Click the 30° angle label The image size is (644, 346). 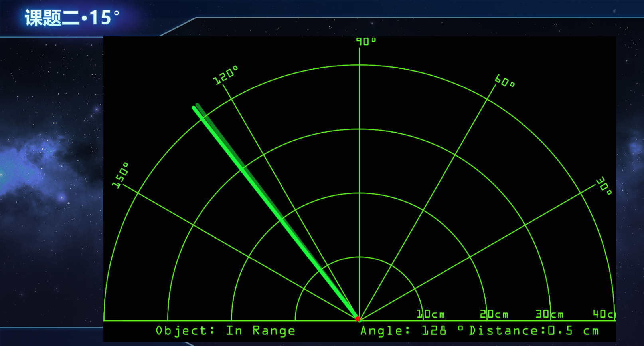tap(604, 186)
